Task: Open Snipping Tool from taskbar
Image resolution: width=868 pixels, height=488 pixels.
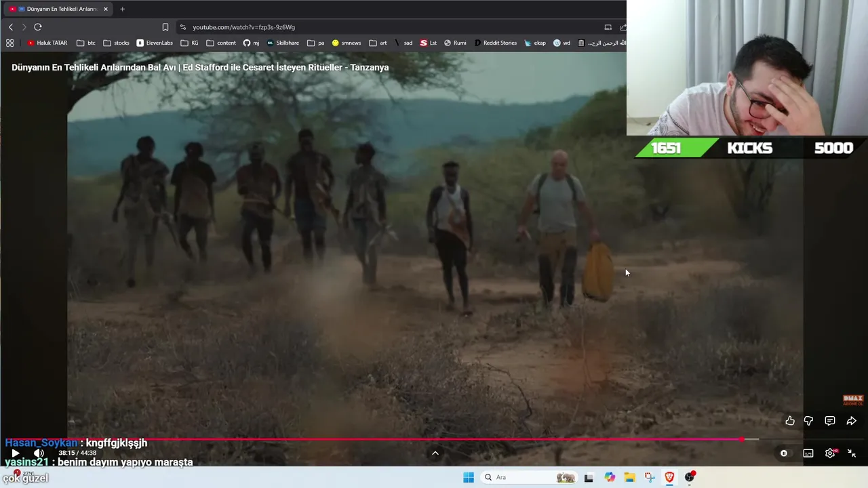Action: [650, 477]
